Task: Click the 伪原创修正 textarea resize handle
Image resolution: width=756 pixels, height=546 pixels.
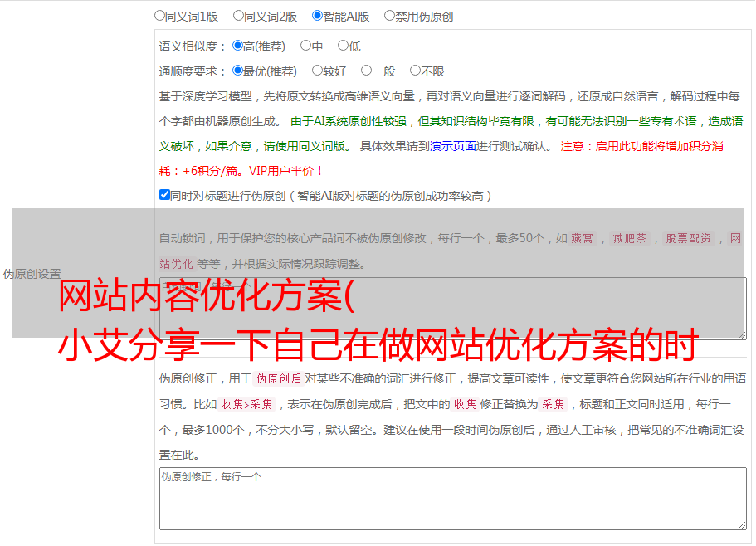Action: (x=742, y=525)
